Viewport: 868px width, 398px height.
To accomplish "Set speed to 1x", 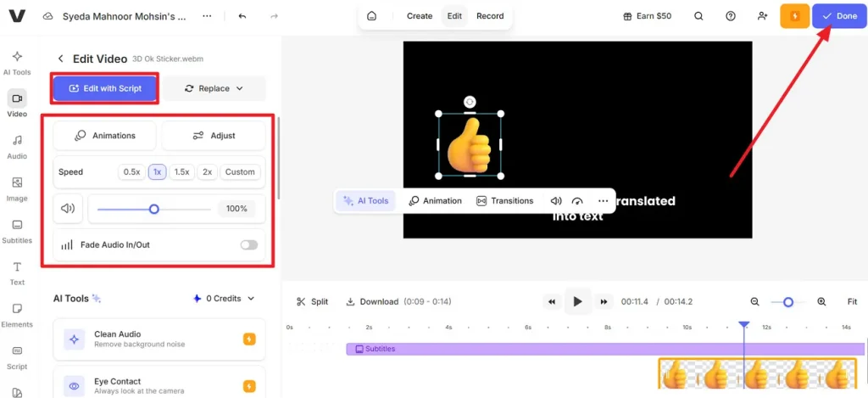I will (157, 171).
